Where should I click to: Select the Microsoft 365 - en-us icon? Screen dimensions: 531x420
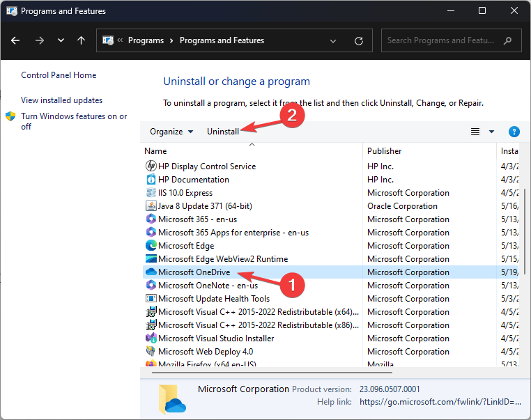coord(151,219)
